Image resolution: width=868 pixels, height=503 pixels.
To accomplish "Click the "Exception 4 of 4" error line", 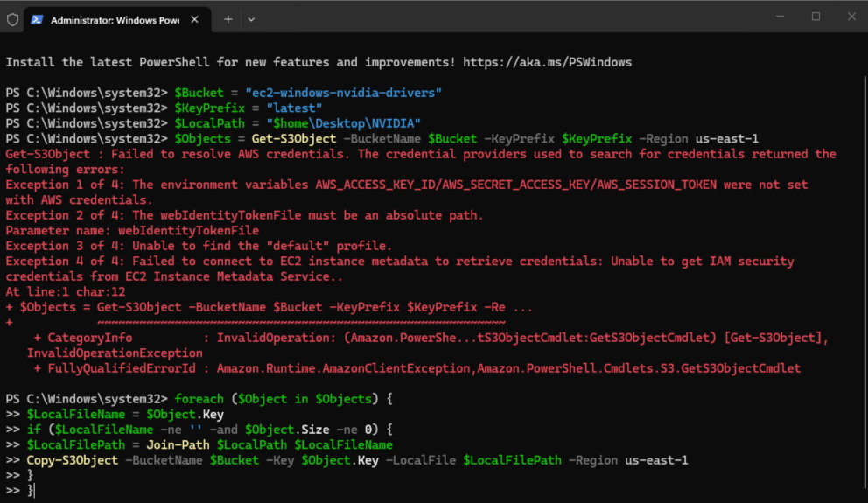I will pyautogui.click(x=400, y=269).
